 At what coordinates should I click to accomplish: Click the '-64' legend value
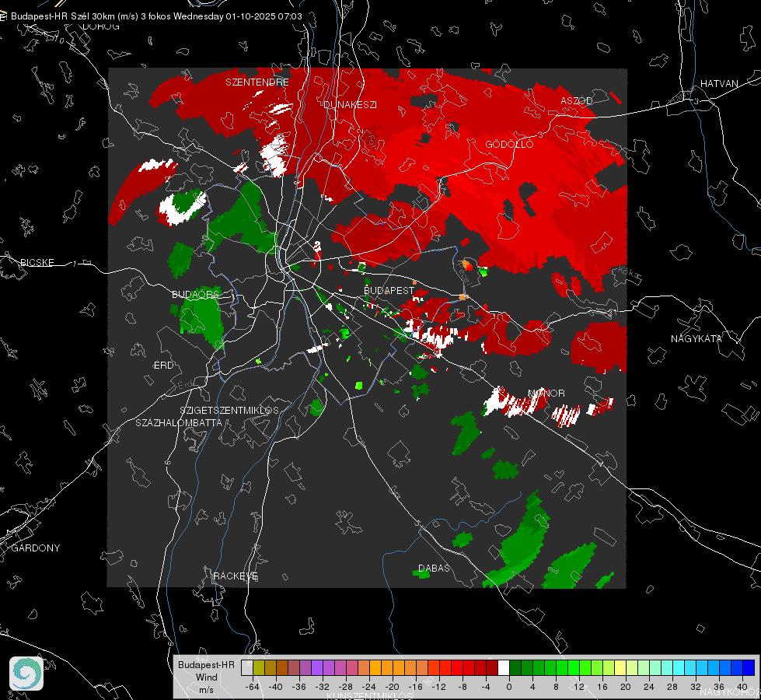click(253, 687)
